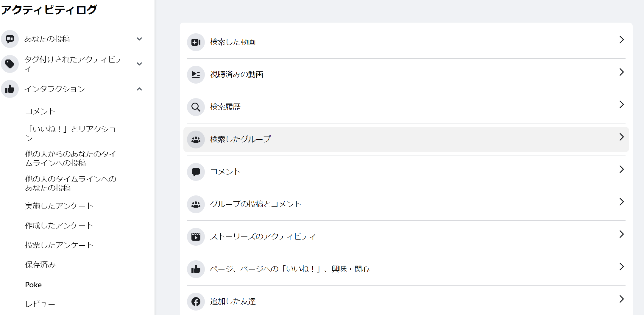Click the Facebook logo icon beside 追加した友達
Viewport: 644px width, 315px height.
pyautogui.click(x=196, y=302)
